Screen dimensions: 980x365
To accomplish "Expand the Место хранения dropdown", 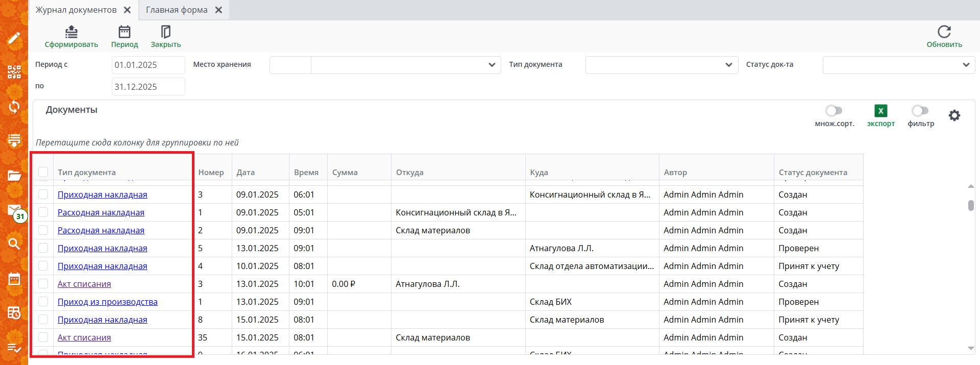I will tap(492, 65).
